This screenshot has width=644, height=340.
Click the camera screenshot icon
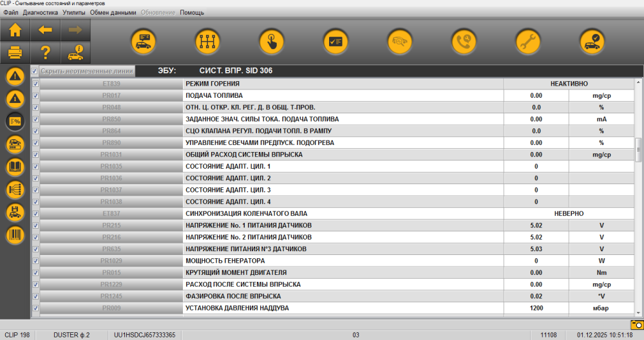[x=636, y=324]
